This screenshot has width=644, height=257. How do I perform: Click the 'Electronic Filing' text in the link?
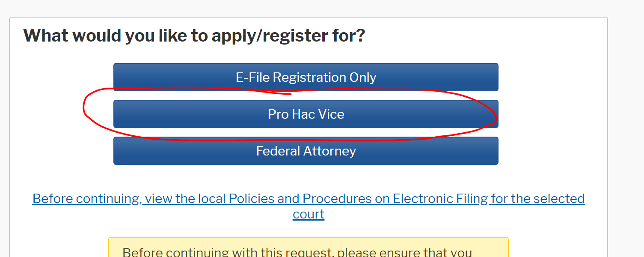(x=441, y=199)
